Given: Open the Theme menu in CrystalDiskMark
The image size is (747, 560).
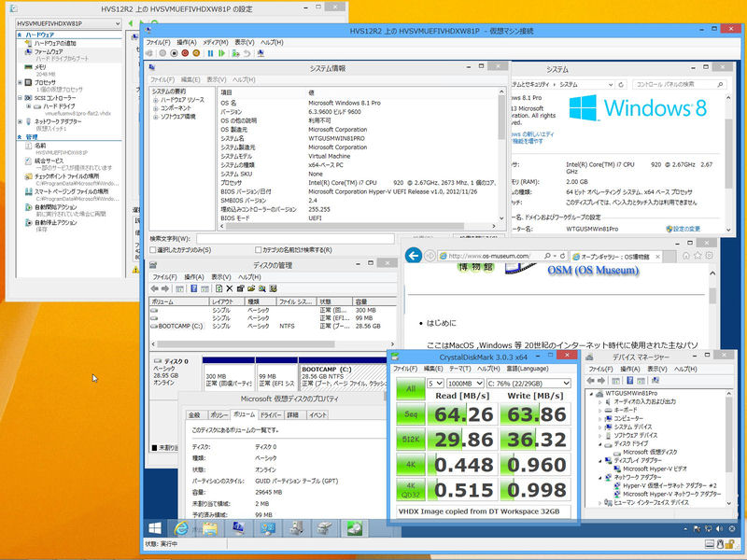Looking at the screenshot, I should click(x=459, y=369).
